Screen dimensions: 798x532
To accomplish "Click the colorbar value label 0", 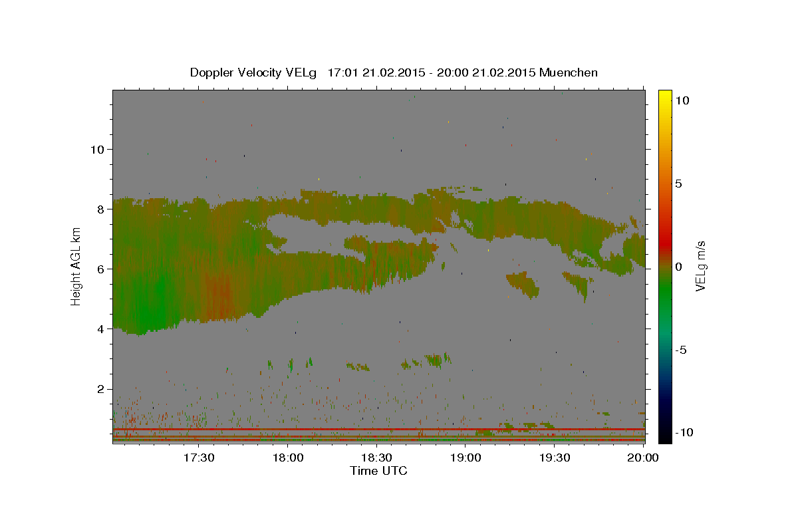I will tap(679, 267).
